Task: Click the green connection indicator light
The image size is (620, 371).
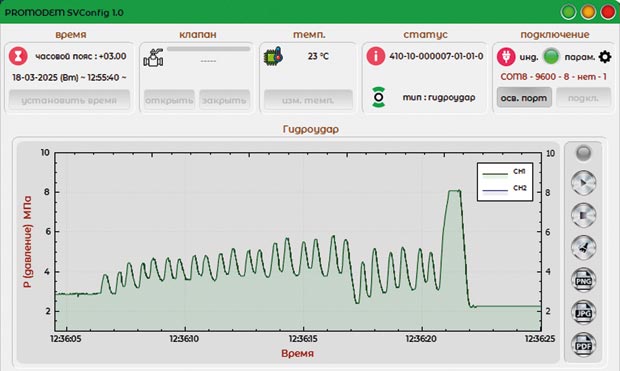Action: click(551, 57)
